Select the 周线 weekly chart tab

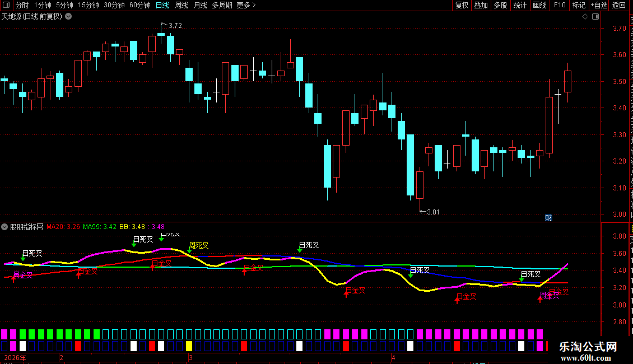tap(181, 5)
